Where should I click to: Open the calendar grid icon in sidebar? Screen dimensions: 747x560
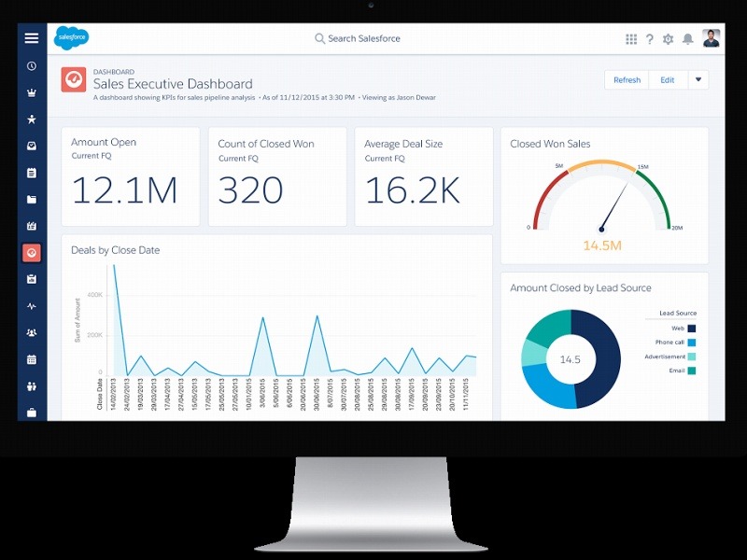(32, 359)
